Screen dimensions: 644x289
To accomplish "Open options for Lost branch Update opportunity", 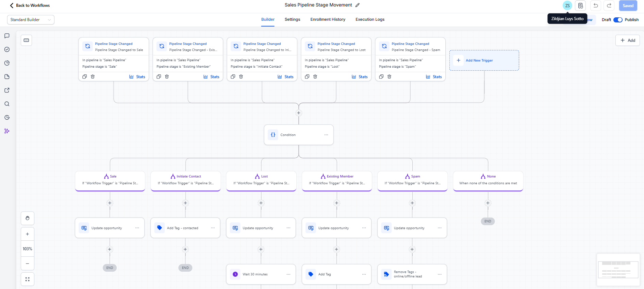I will point(288,228).
